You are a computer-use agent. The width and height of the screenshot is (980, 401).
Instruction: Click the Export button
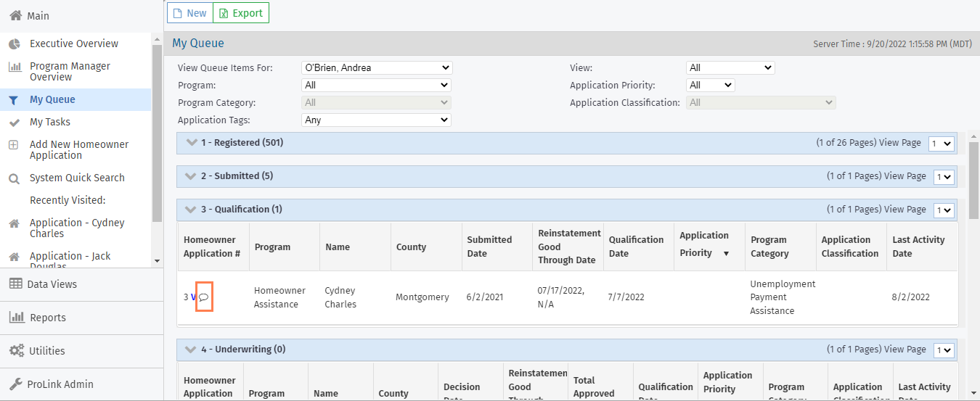(x=241, y=13)
